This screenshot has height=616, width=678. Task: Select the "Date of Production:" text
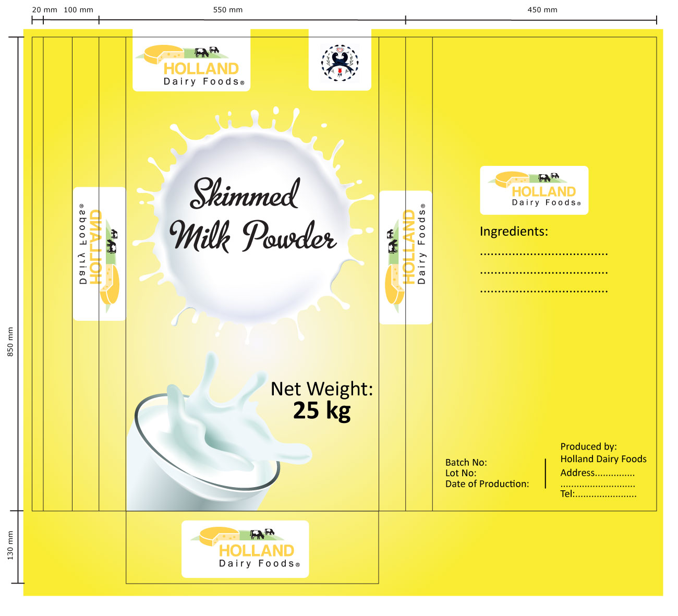[487, 484]
